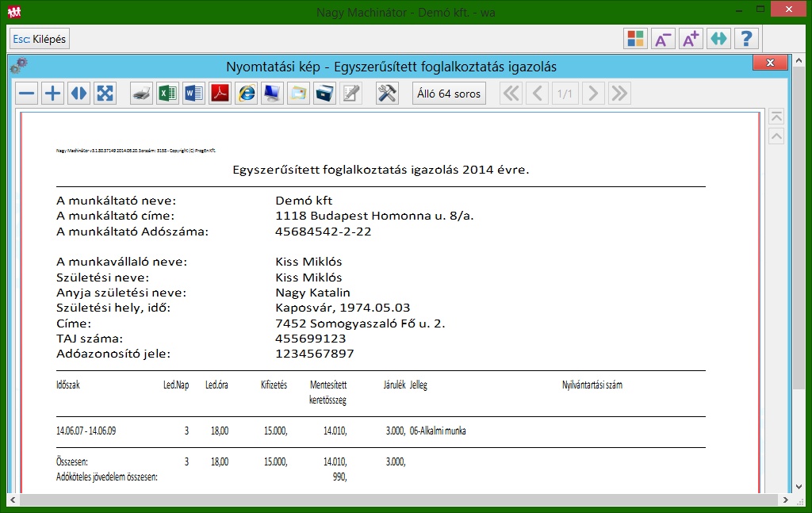Go to the previous page
This screenshot has width=812, height=513.
pyautogui.click(x=538, y=94)
